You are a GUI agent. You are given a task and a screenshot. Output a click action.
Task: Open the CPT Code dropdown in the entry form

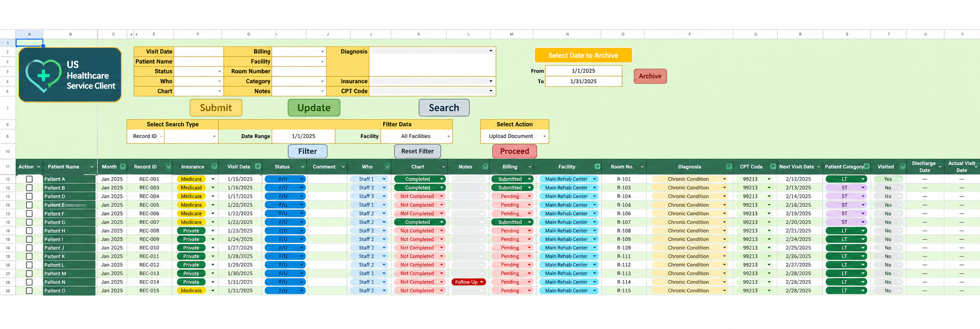pos(491,91)
